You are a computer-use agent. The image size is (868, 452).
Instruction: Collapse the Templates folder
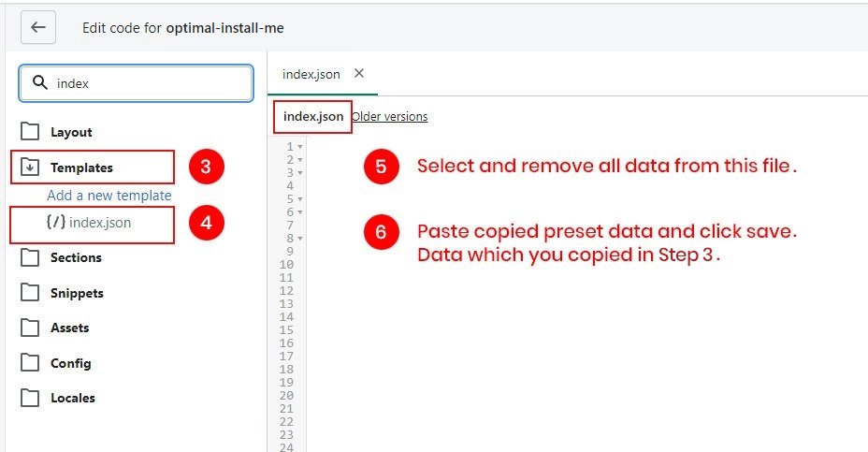31,168
